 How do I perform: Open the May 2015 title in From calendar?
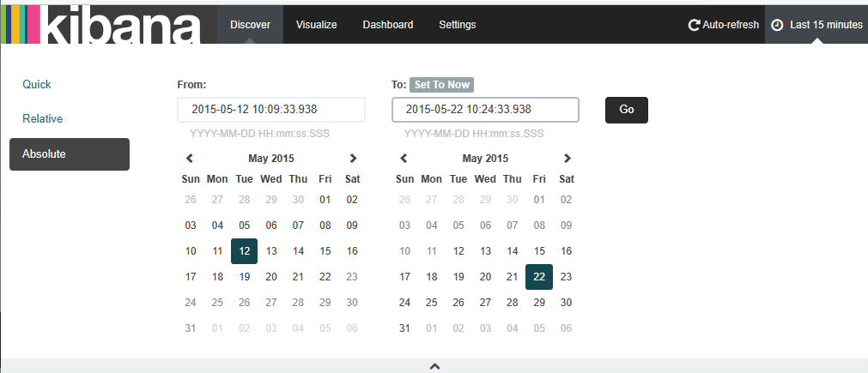tap(271, 159)
